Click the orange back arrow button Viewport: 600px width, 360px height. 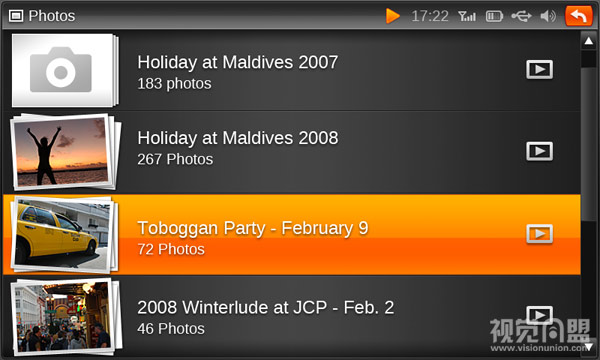[579, 16]
